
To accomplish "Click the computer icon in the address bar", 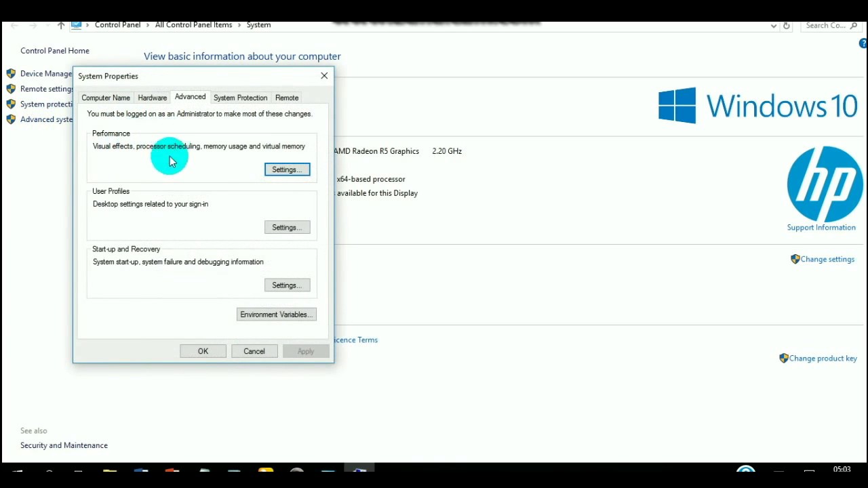I will [77, 25].
